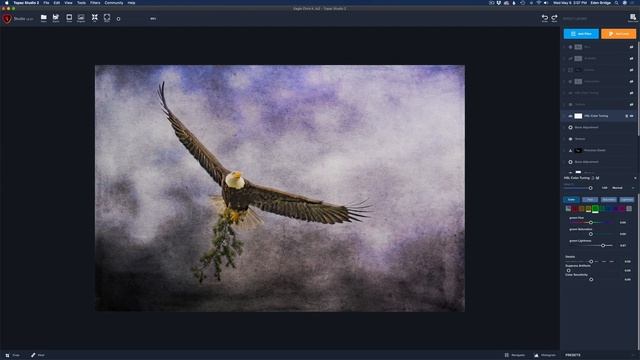The height and width of the screenshot is (360, 640).
Task: Collapse the HSL Color Tuning settings panel arrow
Action: (635, 178)
